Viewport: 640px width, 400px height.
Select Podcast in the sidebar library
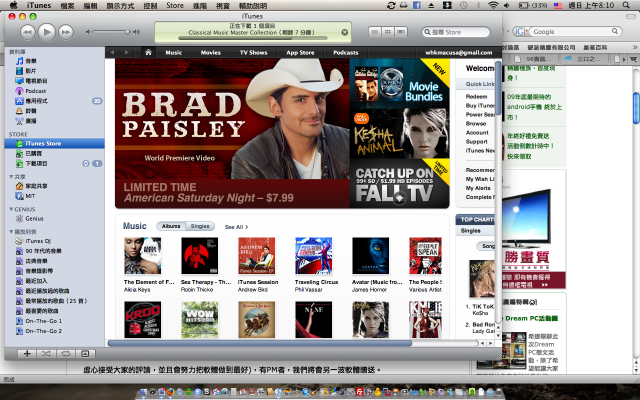click(31, 91)
